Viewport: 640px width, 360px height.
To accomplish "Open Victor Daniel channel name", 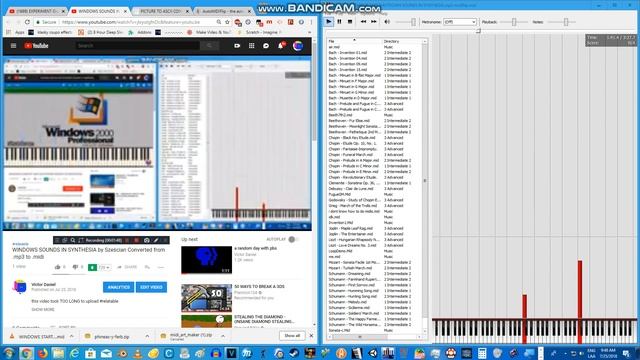I will pos(44,284).
